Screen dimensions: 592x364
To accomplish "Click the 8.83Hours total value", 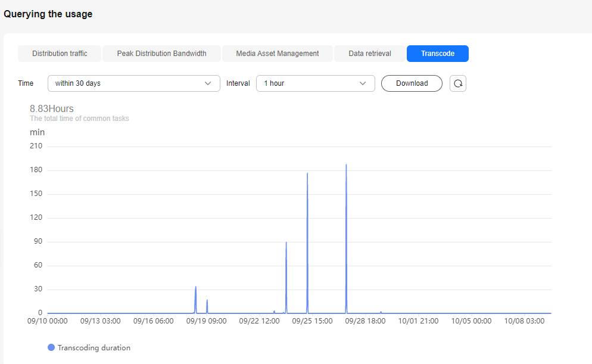I will [52, 109].
